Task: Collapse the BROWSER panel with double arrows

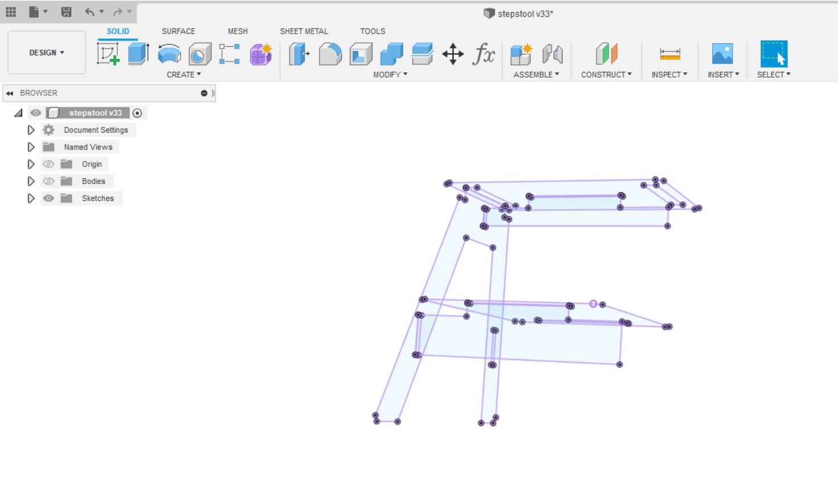Action: click(x=10, y=93)
